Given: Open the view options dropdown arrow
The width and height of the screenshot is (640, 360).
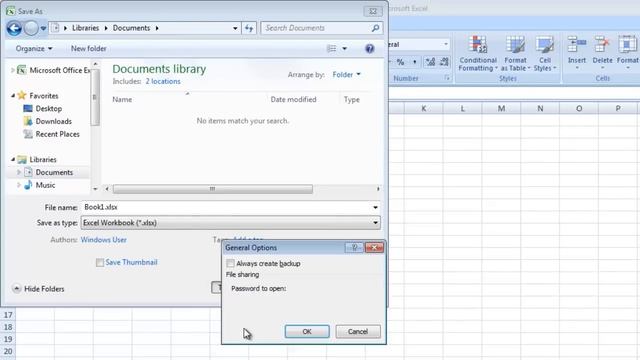Looking at the screenshot, I should click(344, 49).
